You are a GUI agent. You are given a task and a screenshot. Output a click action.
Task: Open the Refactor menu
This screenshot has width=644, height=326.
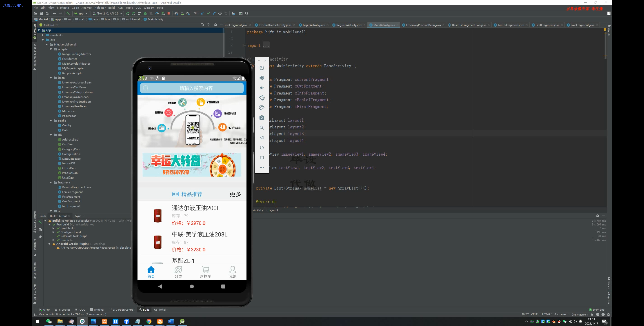[x=100, y=8]
